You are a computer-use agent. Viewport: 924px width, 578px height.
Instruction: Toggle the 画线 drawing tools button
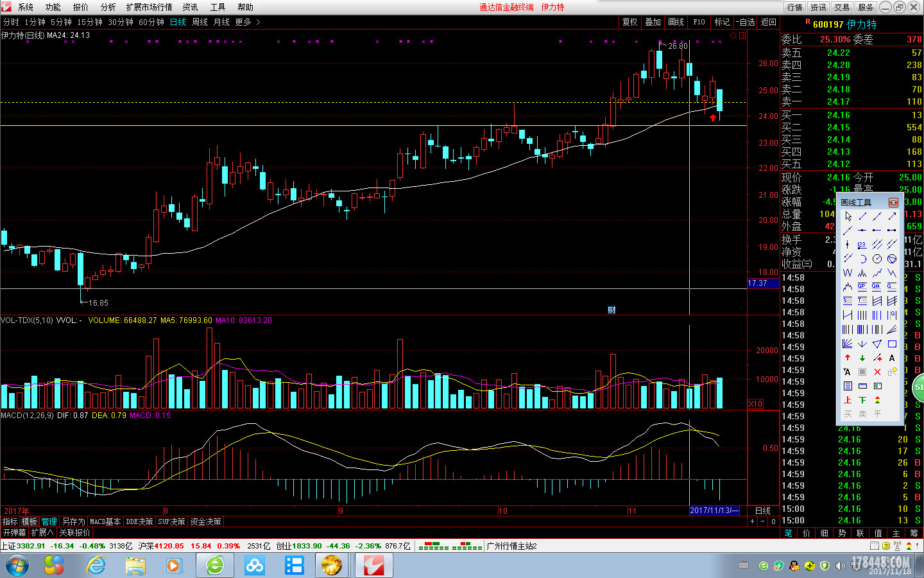point(676,22)
